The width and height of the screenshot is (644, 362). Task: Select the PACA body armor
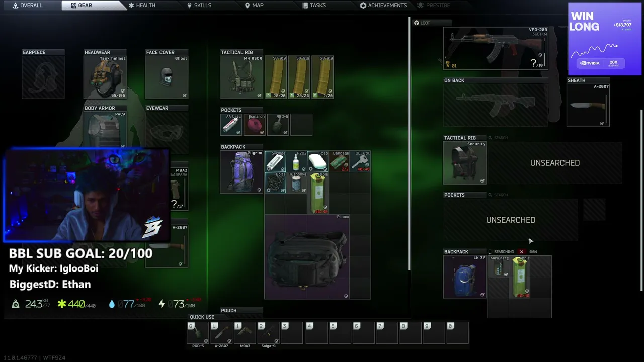(105, 130)
